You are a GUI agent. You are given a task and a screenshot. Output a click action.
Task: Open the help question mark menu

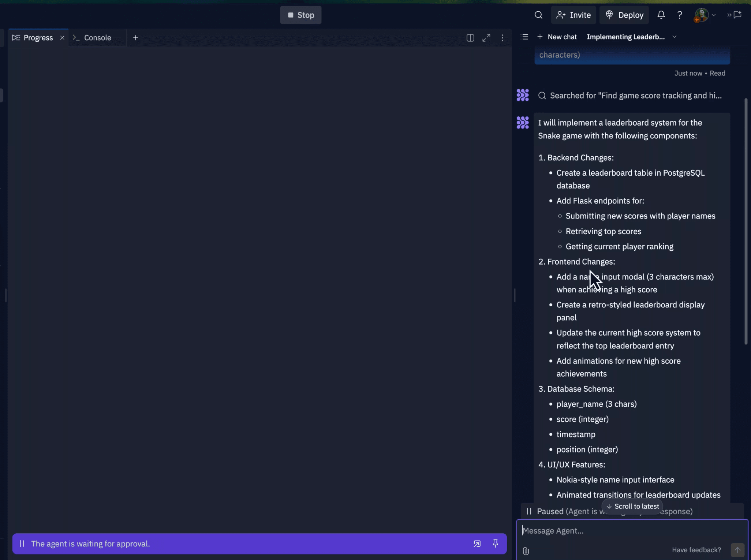(679, 15)
